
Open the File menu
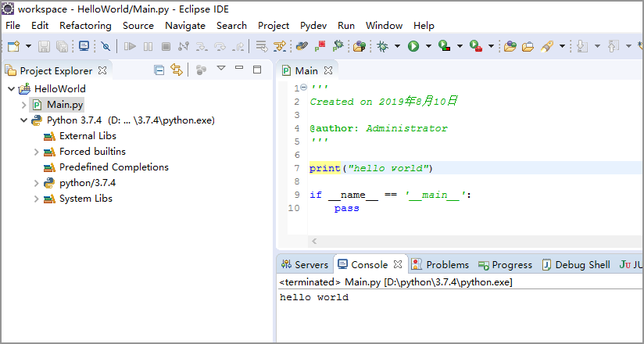tap(13, 26)
